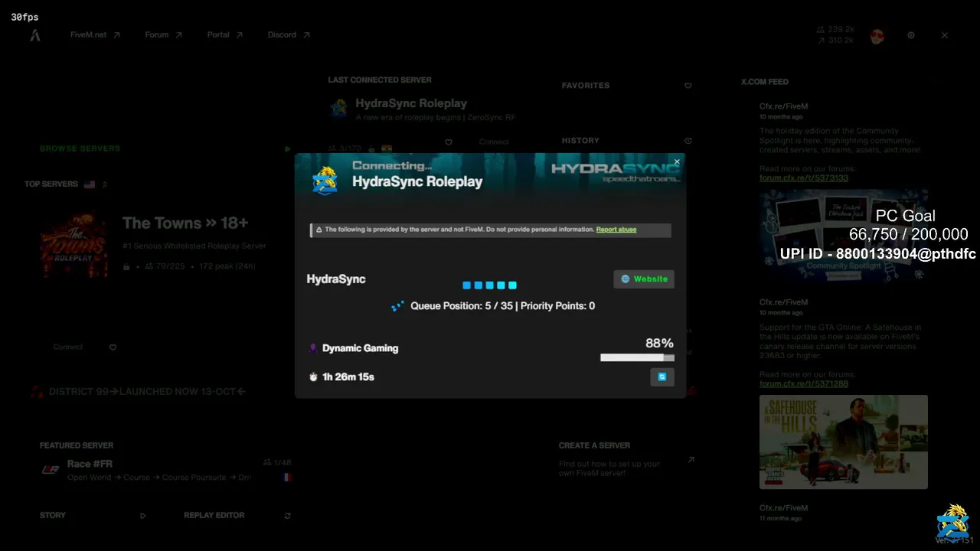Favorite The Towns server with the heart
This screenshot has height=551, width=980.
pos(113,347)
